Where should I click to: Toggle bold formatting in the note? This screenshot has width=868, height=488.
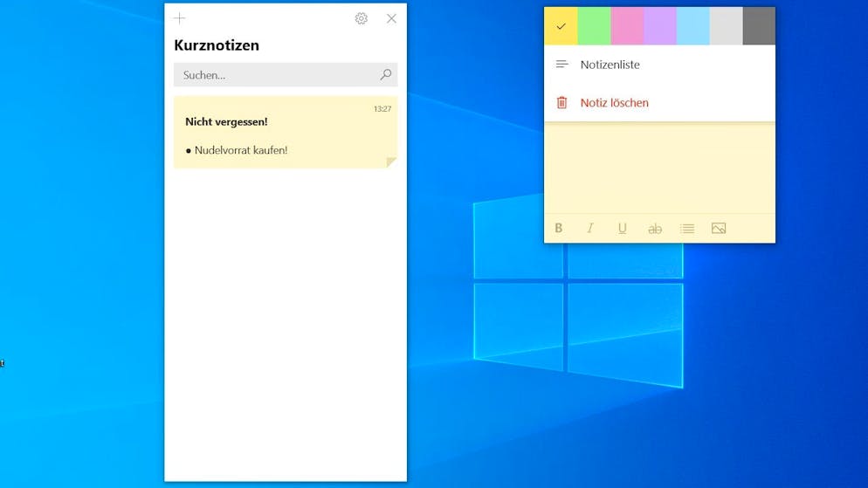point(559,229)
